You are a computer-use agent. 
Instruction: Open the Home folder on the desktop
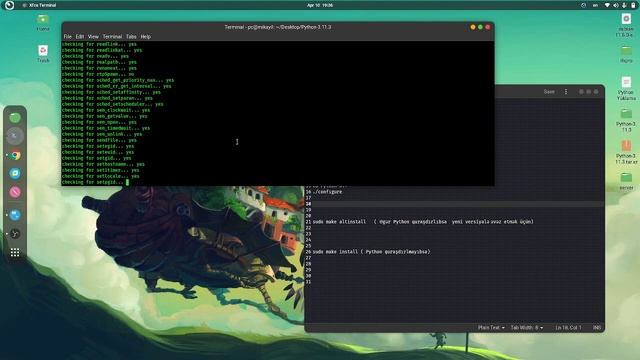pos(43,22)
